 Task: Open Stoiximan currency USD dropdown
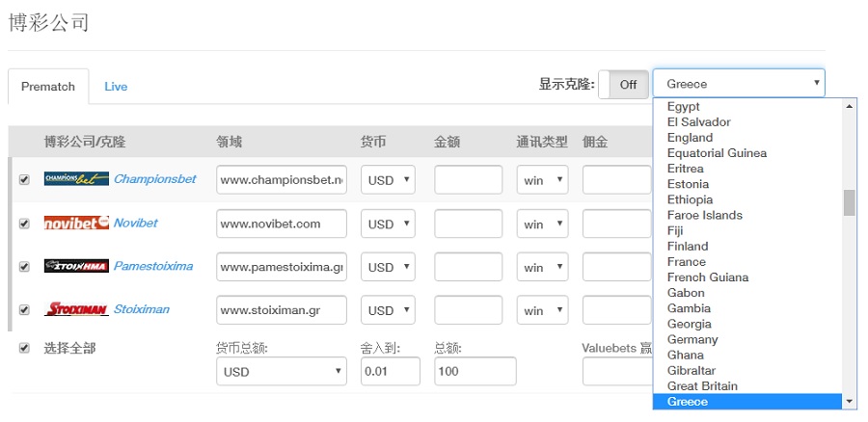click(388, 309)
